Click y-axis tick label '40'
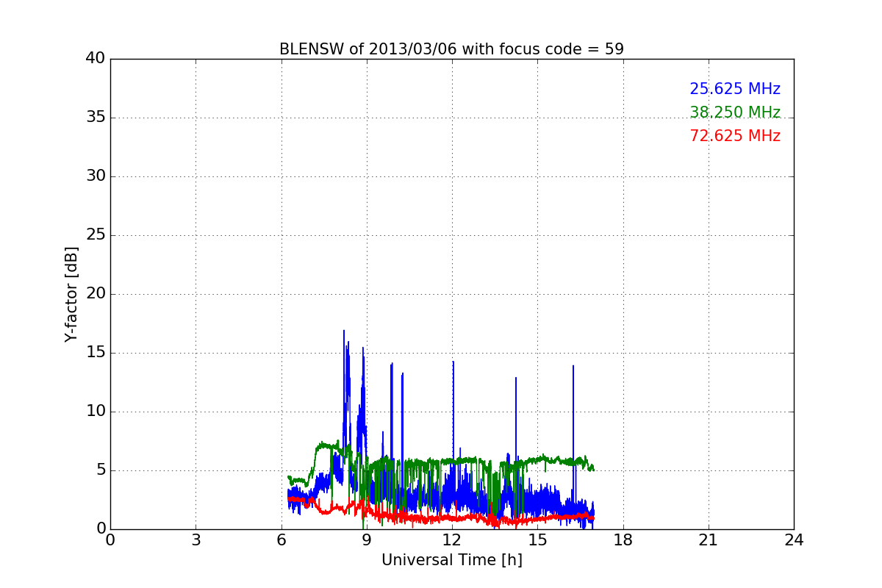This screenshot has width=882, height=588. (96, 59)
